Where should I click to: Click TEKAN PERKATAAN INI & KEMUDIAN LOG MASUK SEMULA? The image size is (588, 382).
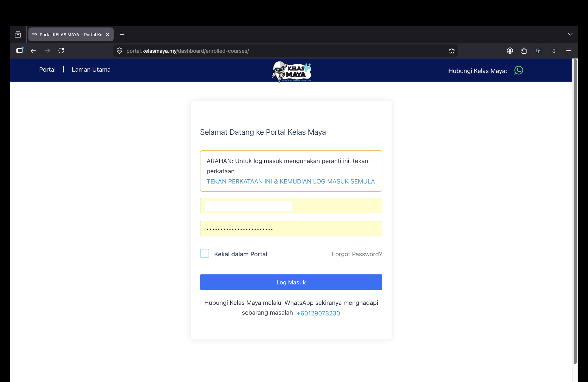(x=291, y=181)
